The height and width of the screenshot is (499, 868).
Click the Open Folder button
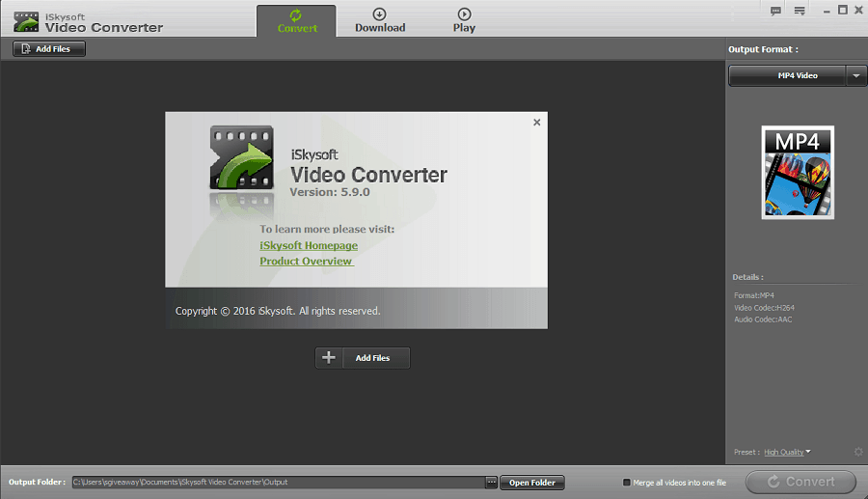(x=532, y=483)
